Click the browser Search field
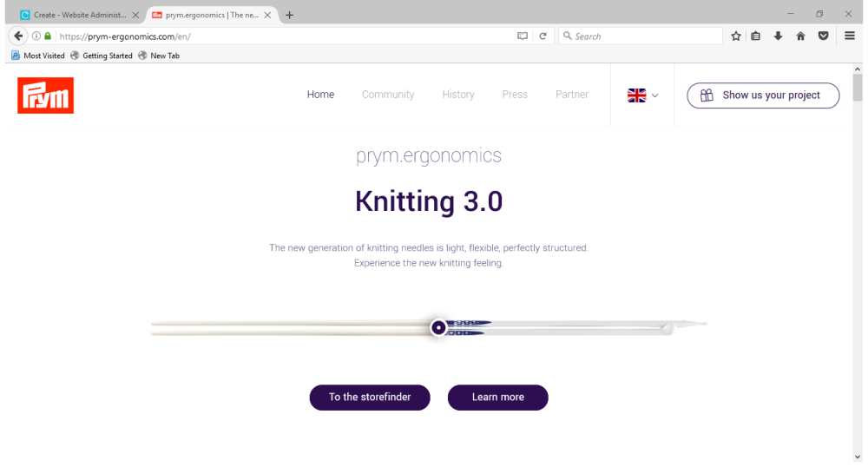This screenshot has width=868, height=467. 640,36
